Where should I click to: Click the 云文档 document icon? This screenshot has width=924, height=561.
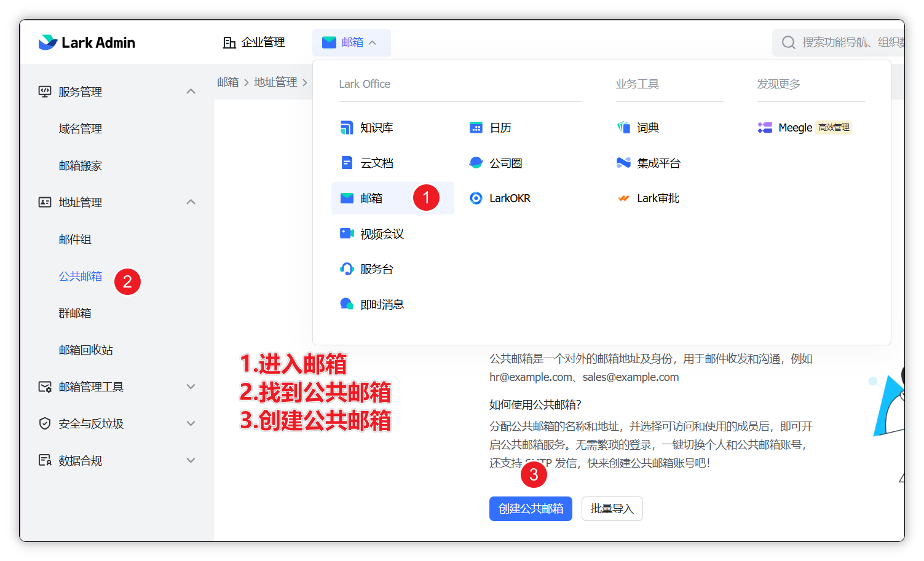(x=347, y=163)
